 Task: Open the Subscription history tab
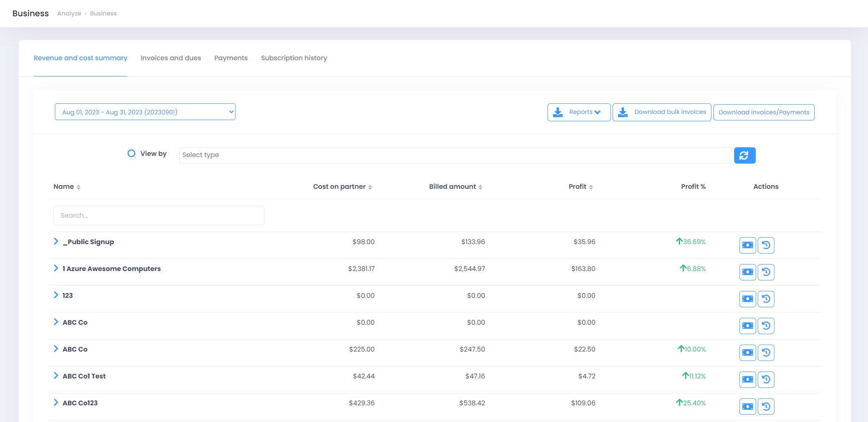(x=294, y=58)
